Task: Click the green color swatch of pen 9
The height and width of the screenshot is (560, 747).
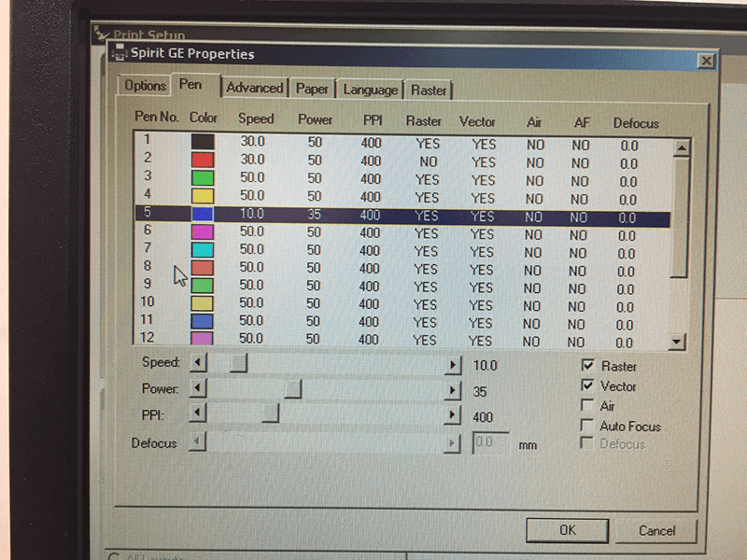Action: pos(202,286)
